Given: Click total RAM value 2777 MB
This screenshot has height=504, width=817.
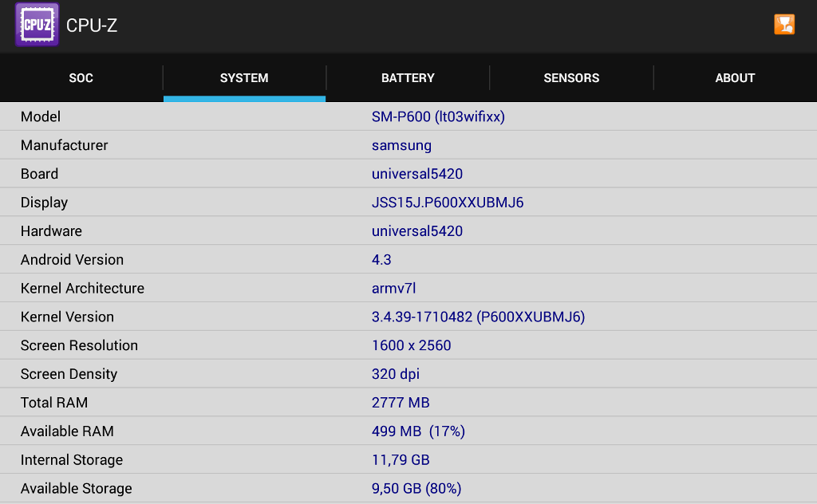Looking at the screenshot, I should pyautogui.click(x=401, y=403).
